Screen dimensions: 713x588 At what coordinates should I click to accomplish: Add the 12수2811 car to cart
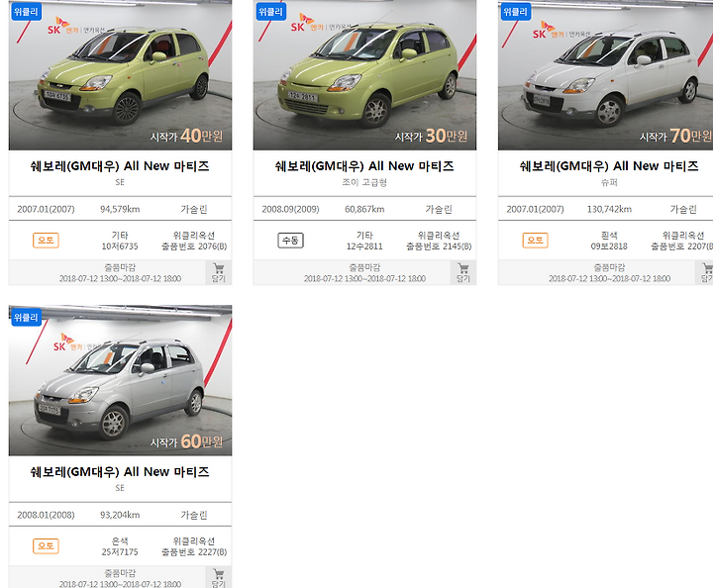(462, 272)
